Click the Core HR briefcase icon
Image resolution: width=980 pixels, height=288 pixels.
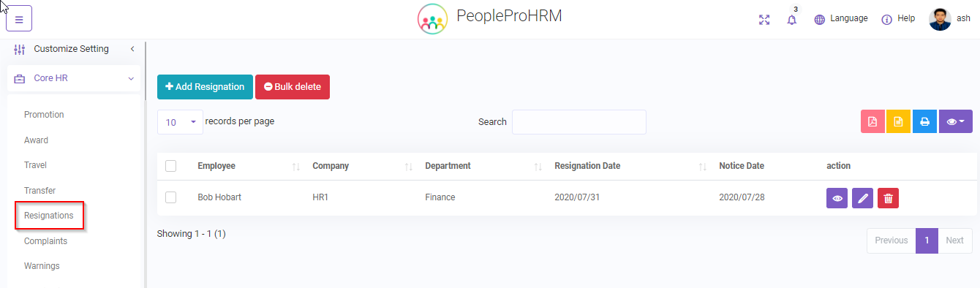20,78
